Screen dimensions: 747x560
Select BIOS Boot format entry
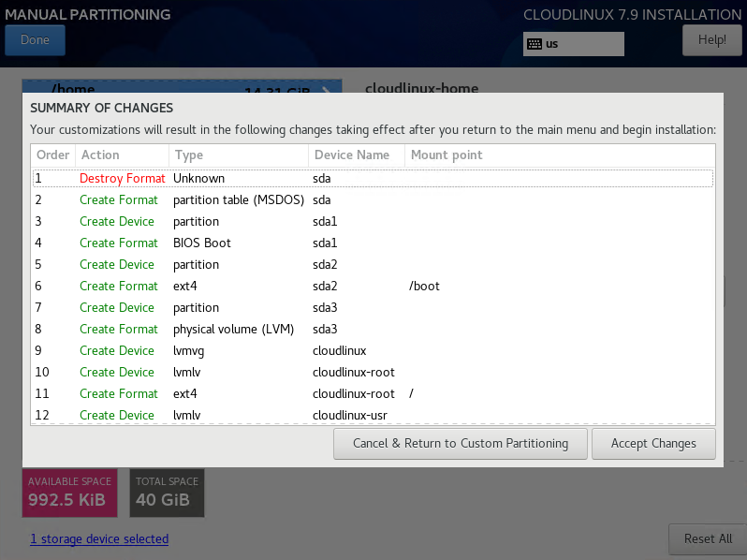[202, 243]
